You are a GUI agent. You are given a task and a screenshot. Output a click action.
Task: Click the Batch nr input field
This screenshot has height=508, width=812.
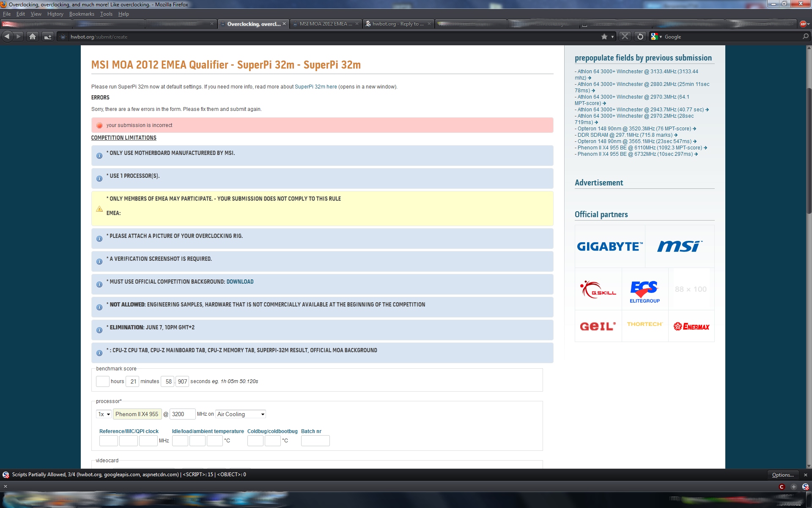pos(315,441)
